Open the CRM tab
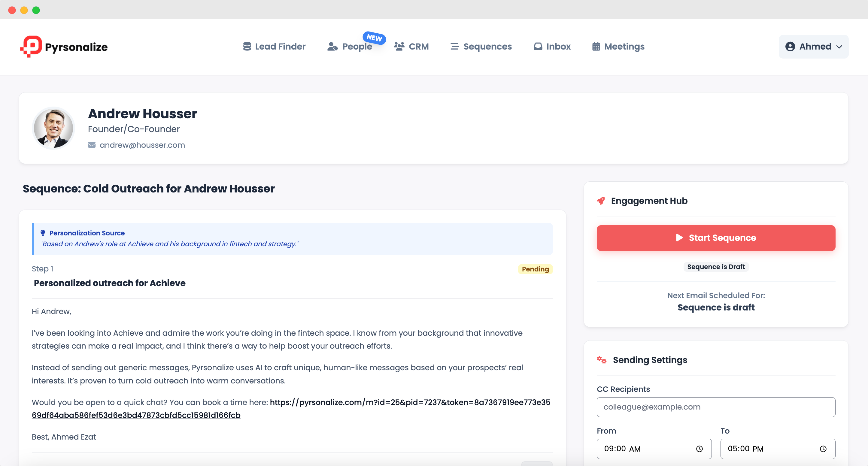Viewport: 868px width, 466px height. pos(411,47)
